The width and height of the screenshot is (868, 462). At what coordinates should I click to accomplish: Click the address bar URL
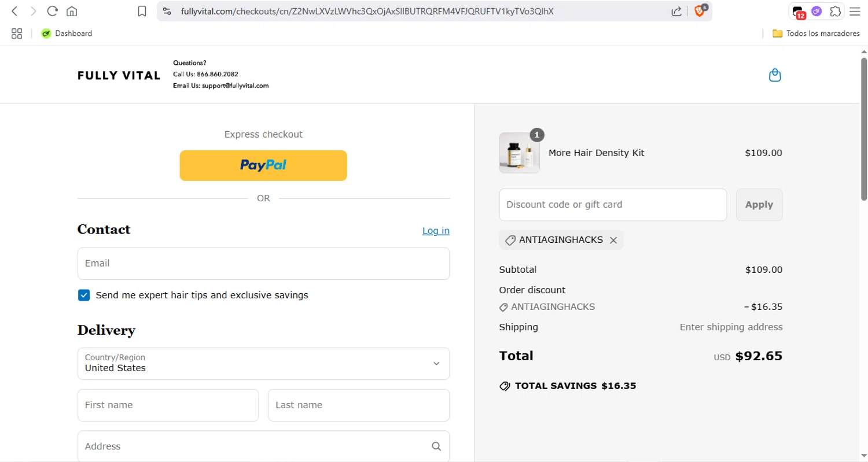coord(367,11)
